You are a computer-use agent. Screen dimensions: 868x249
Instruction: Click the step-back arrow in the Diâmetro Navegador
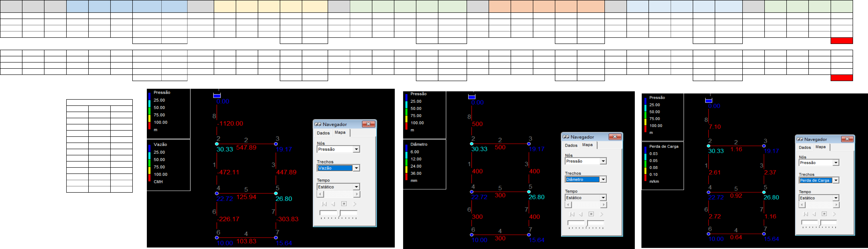(581, 214)
